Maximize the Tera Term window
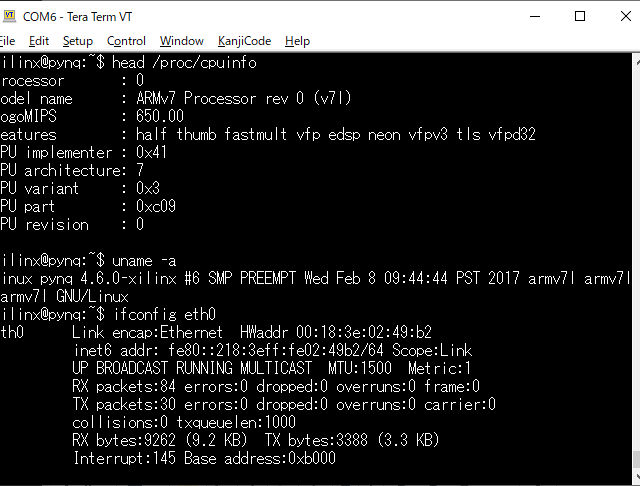Viewport: 640px width, 486px height. tap(580, 16)
